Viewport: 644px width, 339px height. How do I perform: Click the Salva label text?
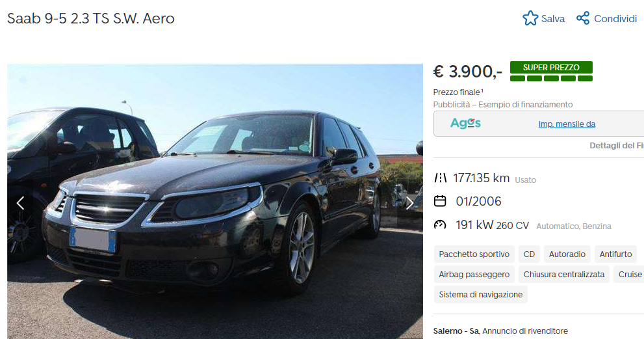[553, 18]
